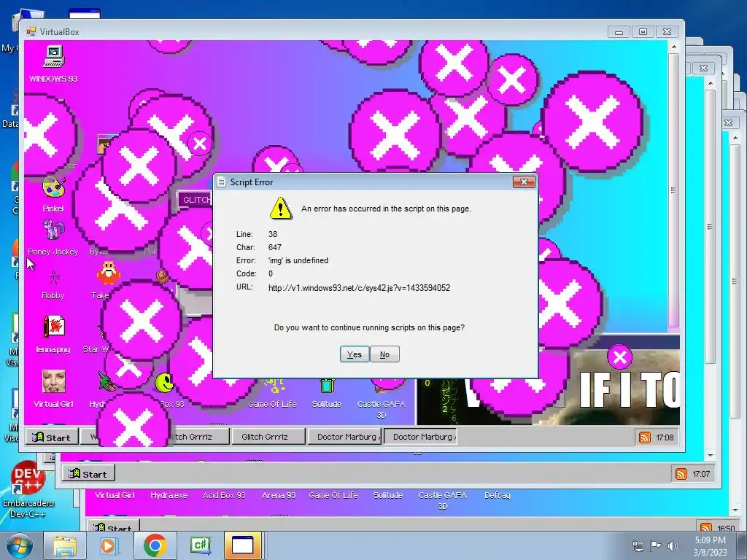Click the Virtual Girl label in the background window

(x=115, y=495)
